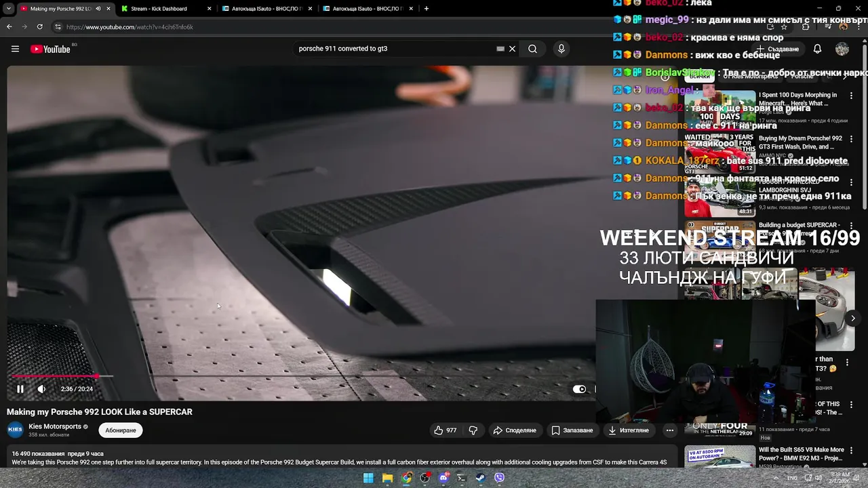Open the YouTube account avatar menu
The image size is (868, 488).
click(x=842, y=49)
